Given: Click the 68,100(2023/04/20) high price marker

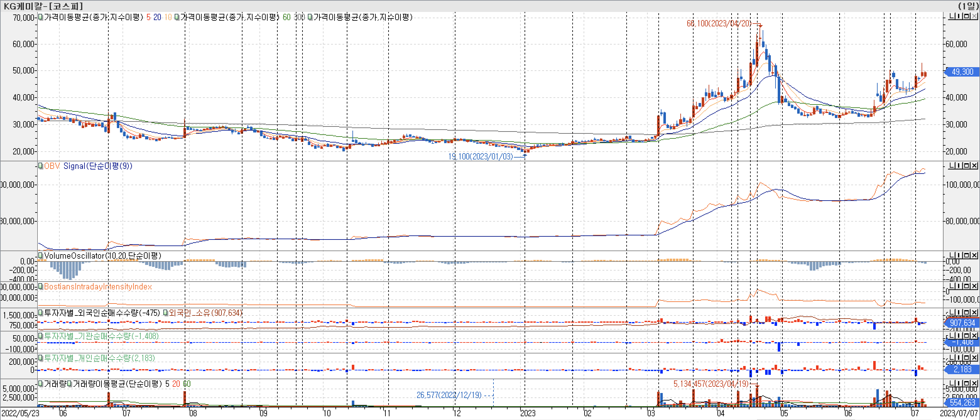Looking at the screenshot, I should 718,24.
